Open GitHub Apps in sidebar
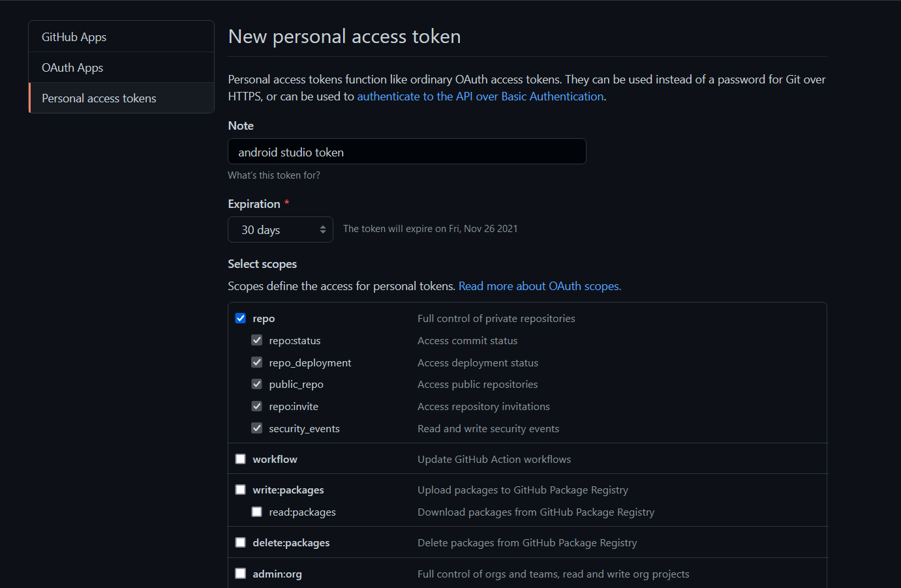Viewport: 901px width, 588px height. 121,37
